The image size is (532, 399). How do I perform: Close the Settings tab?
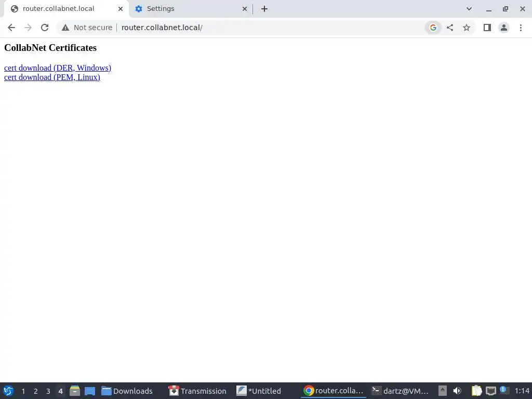(245, 9)
